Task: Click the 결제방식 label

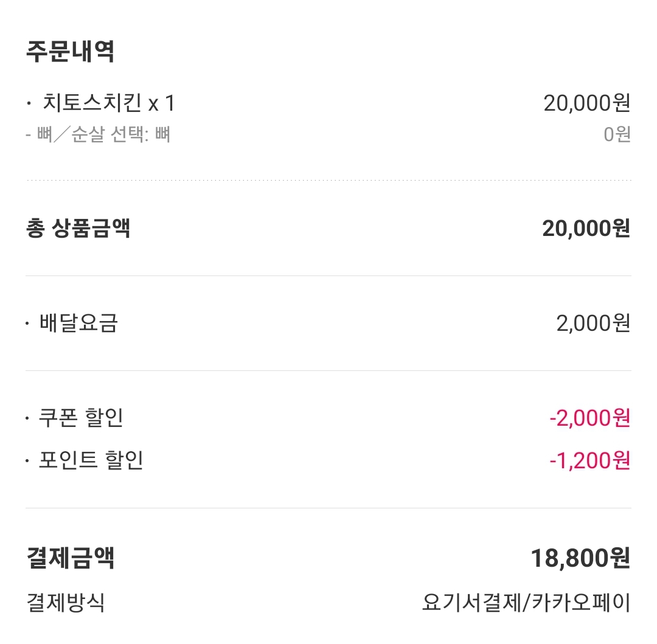Action: [65, 603]
